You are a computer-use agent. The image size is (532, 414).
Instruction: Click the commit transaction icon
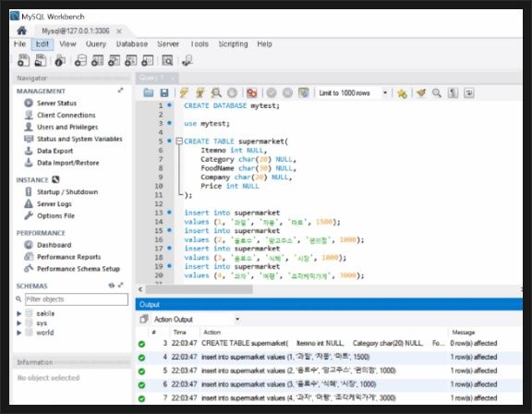point(272,92)
